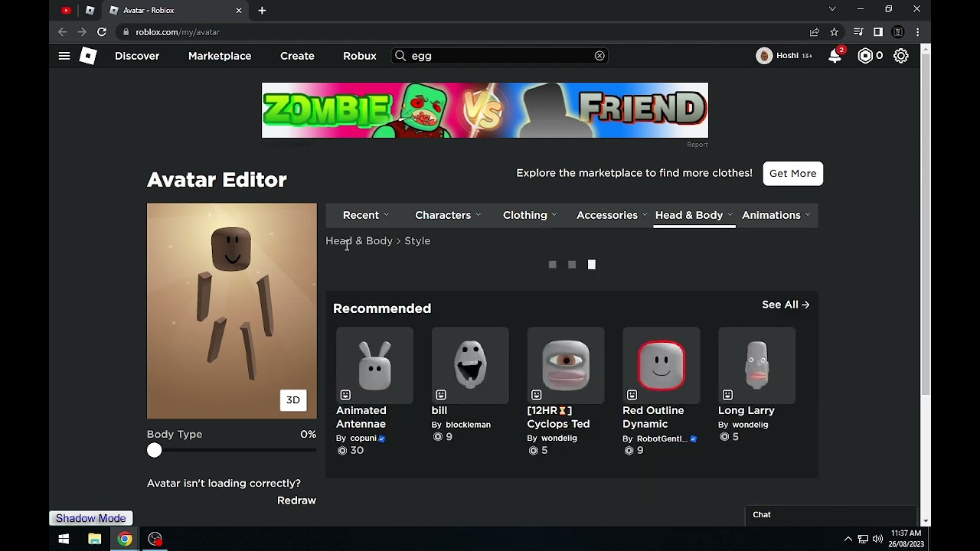Show hidden system tray icons
Viewport: 980px width, 551px height.
coord(848,540)
